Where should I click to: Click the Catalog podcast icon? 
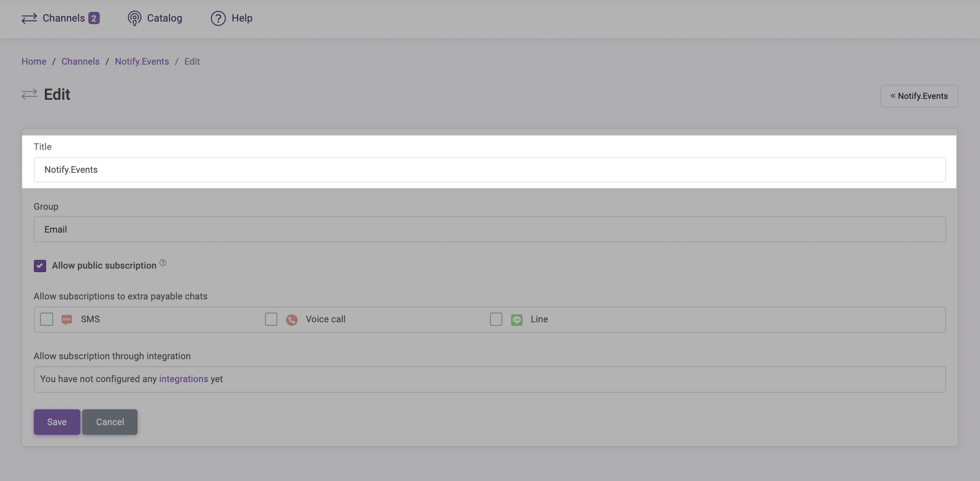pyautogui.click(x=134, y=18)
